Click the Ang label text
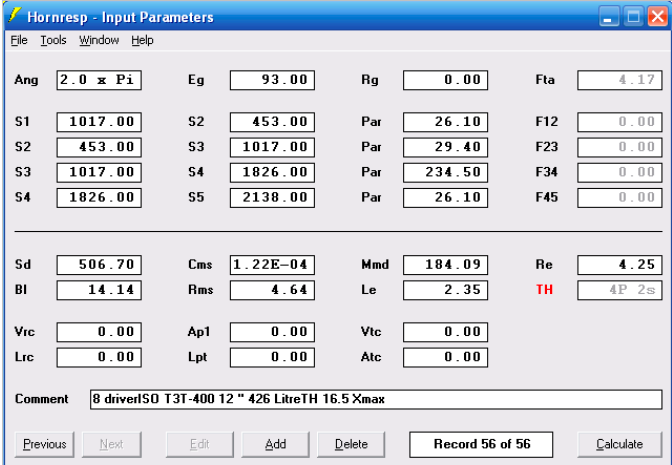672x465 pixels. [x=26, y=80]
